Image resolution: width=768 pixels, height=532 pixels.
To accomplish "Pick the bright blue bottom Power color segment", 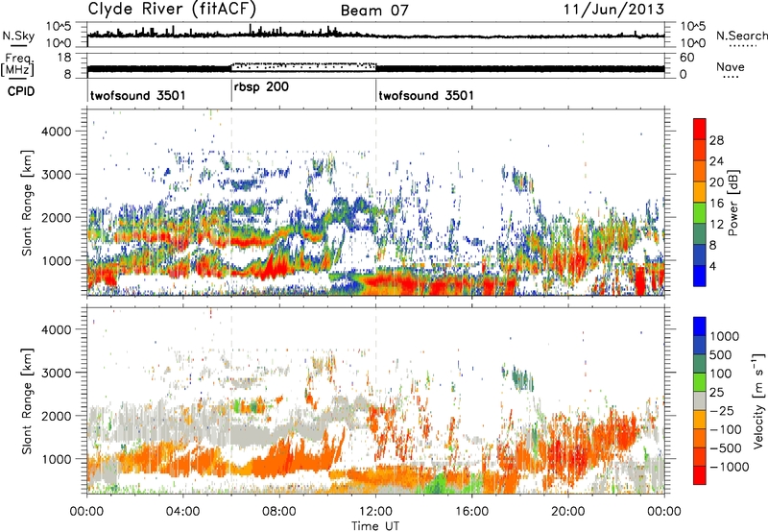I will point(700,276).
